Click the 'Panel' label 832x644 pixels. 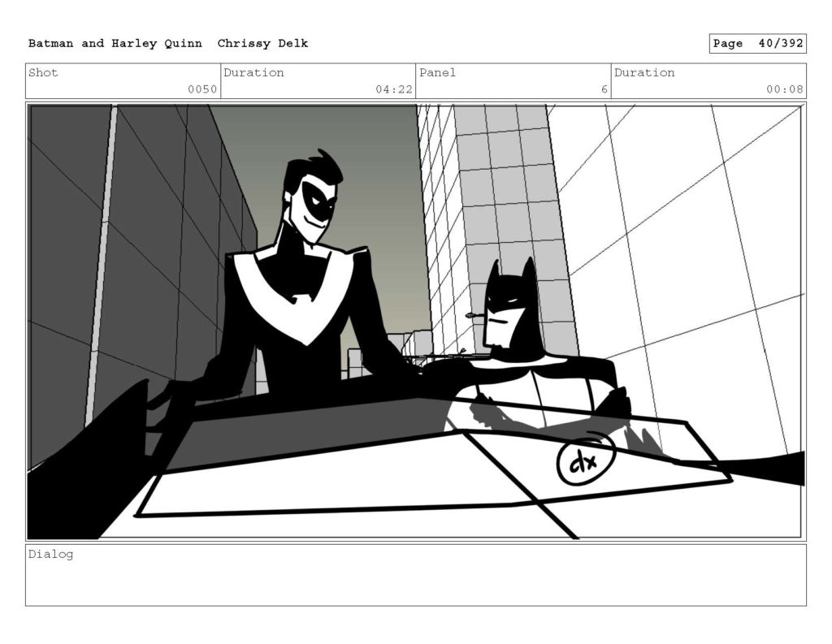pyautogui.click(x=437, y=72)
